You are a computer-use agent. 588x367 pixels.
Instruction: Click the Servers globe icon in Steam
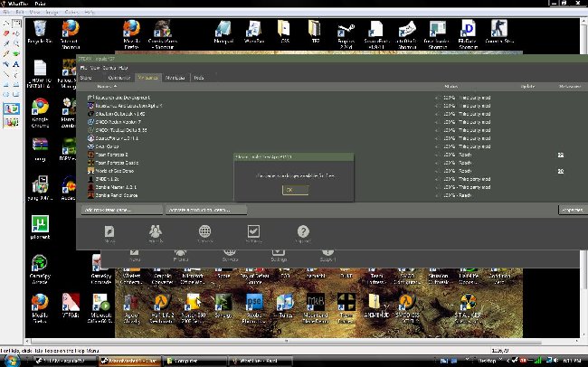pos(205,233)
